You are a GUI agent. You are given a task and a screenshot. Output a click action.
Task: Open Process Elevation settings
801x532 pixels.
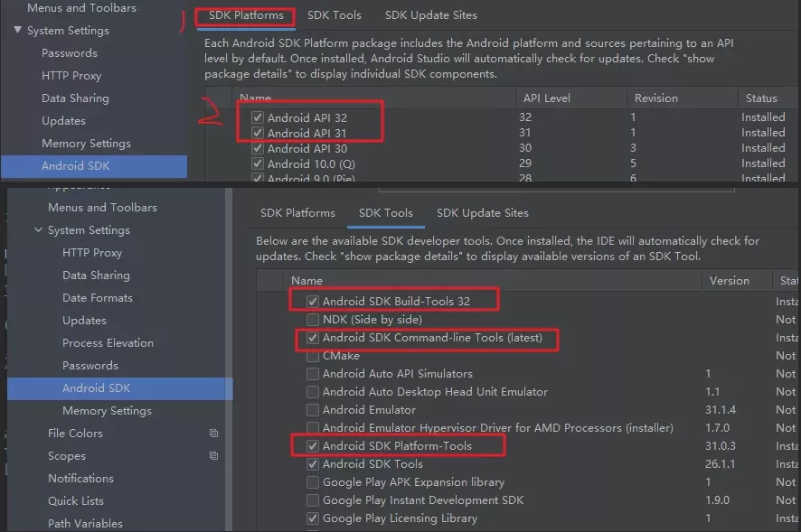pos(108,343)
